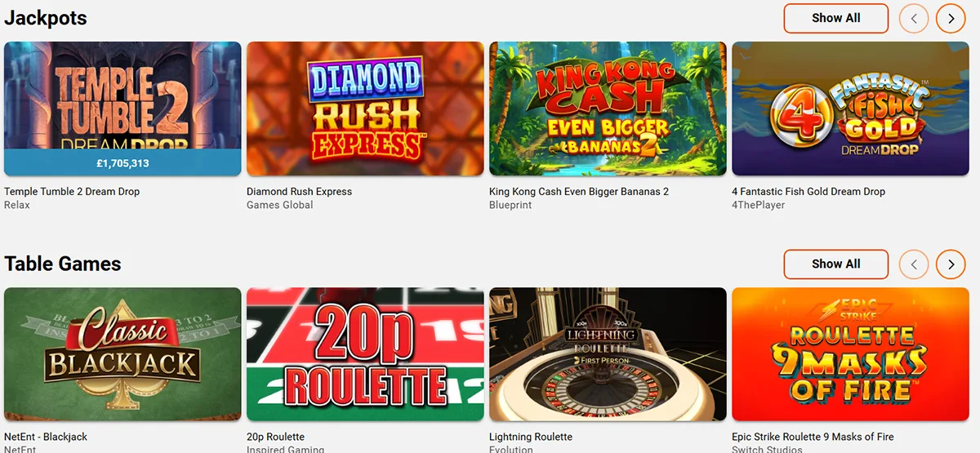This screenshot has width=980, height=453.
Task: Launch King Kong Cash Even Bigger Bananas 2
Action: tap(608, 109)
